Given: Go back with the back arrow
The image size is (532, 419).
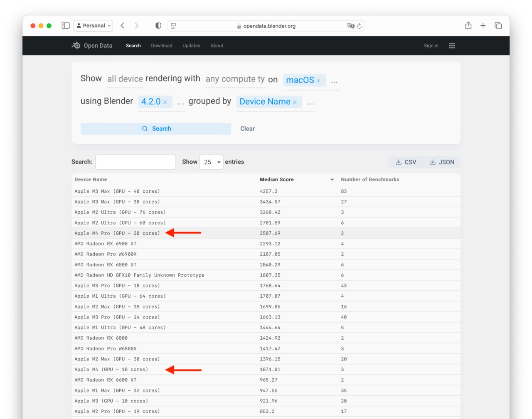Looking at the screenshot, I should [x=123, y=26].
